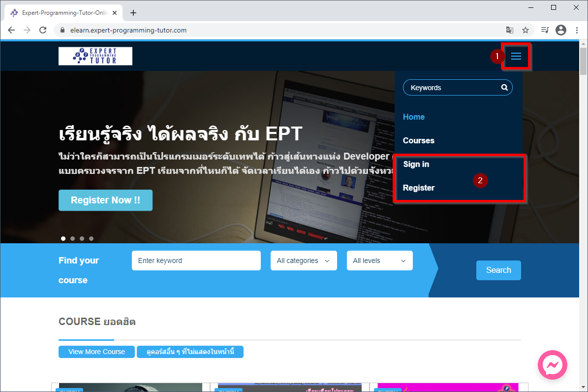The image size is (588, 392).
Task: Open the media control toolbar icon
Action: (x=545, y=30)
